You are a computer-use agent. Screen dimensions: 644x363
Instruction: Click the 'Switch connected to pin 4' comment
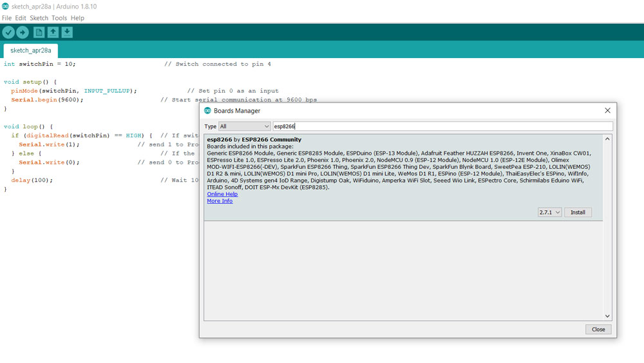coord(218,64)
